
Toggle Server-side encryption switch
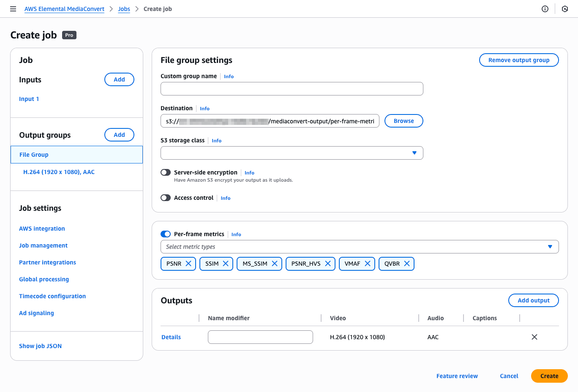(x=166, y=172)
